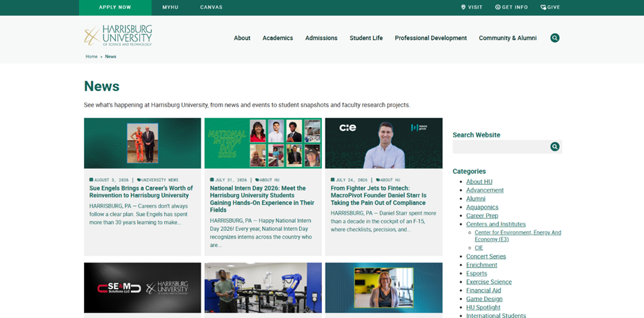
Task: Read National Intern Day 2026 headline
Action: coord(262,199)
